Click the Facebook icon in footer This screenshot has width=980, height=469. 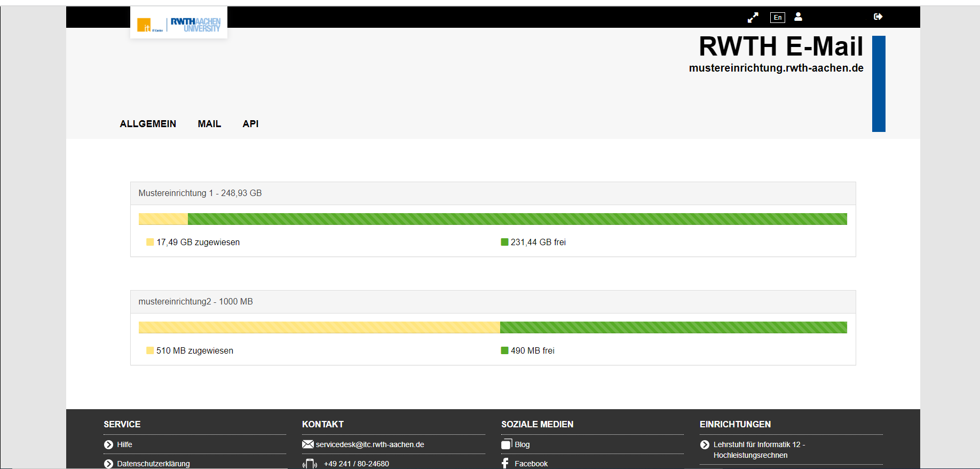pos(505,463)
